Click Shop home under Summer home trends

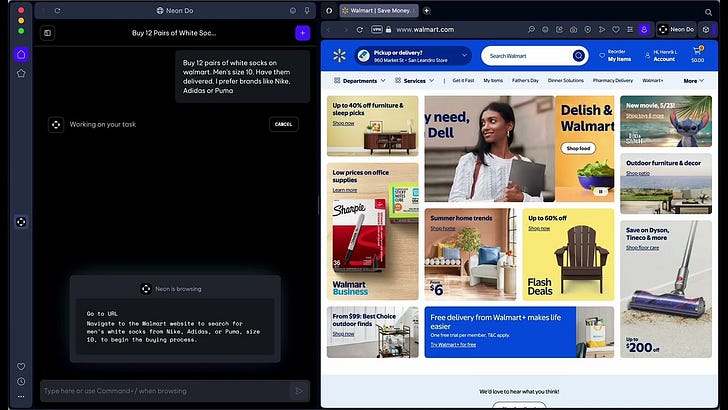[442, 228]
